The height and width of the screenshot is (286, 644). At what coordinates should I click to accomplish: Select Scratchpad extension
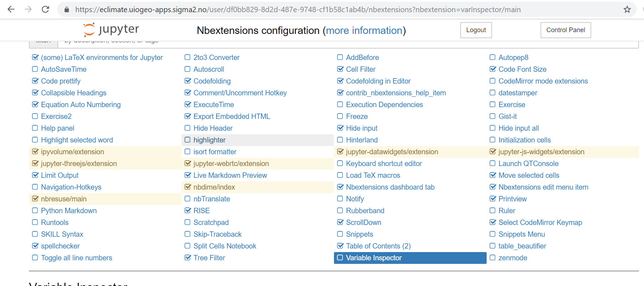pos(211,222)
